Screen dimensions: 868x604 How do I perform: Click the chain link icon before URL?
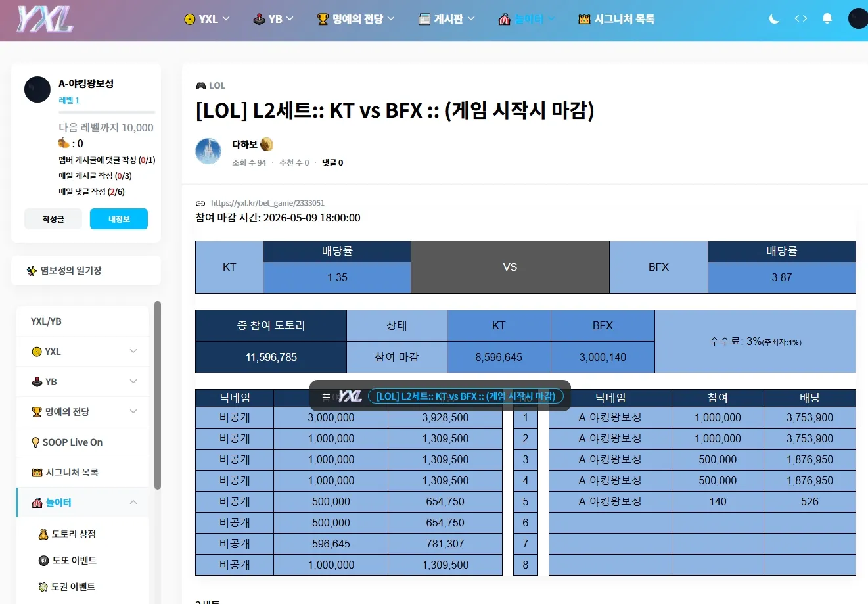[x=200, y=204]
